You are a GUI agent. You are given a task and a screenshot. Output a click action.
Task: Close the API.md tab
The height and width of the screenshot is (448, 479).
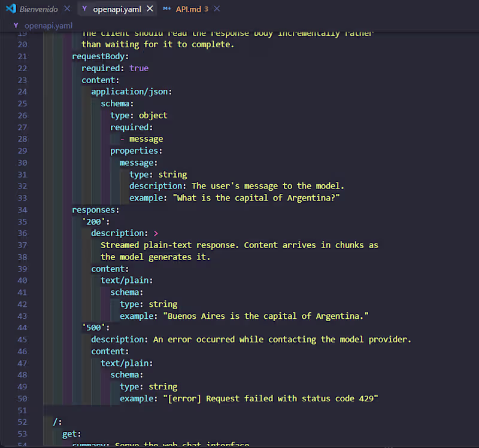[x=217, y=9]
